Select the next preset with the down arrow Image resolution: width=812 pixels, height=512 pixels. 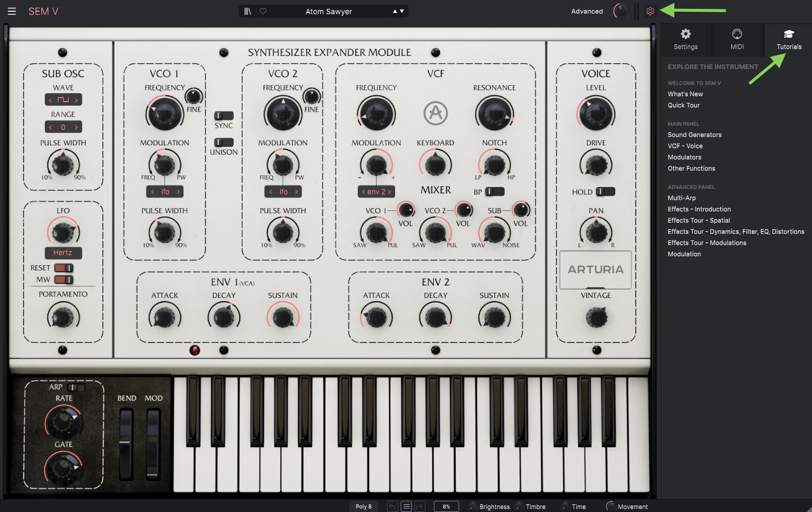click(x=402, y=11)
